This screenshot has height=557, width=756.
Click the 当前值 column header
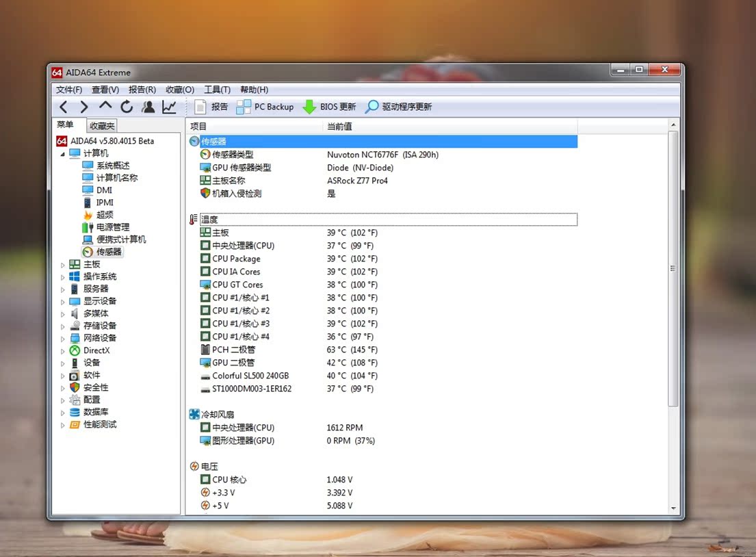pyautogui.click(x=450, y=127)
